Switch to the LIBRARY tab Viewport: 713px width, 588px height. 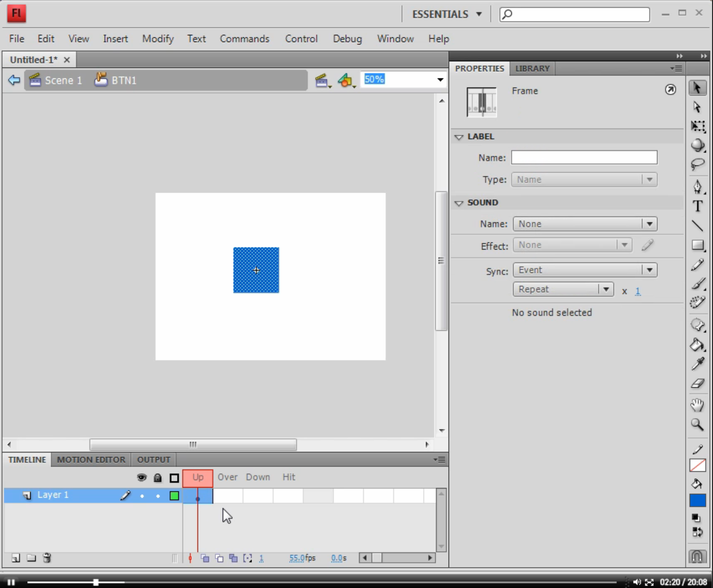(x=532, y=68)
